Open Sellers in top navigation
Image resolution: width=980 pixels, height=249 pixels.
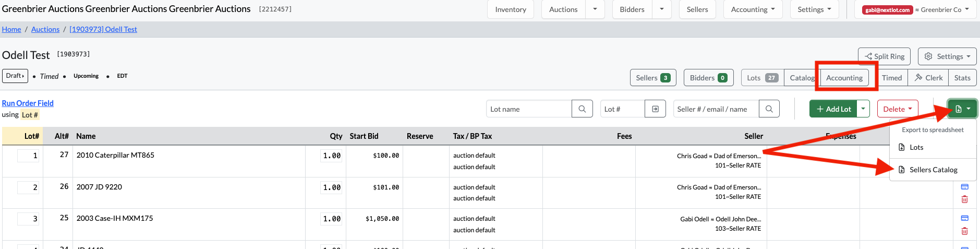(x=697, y=9)
